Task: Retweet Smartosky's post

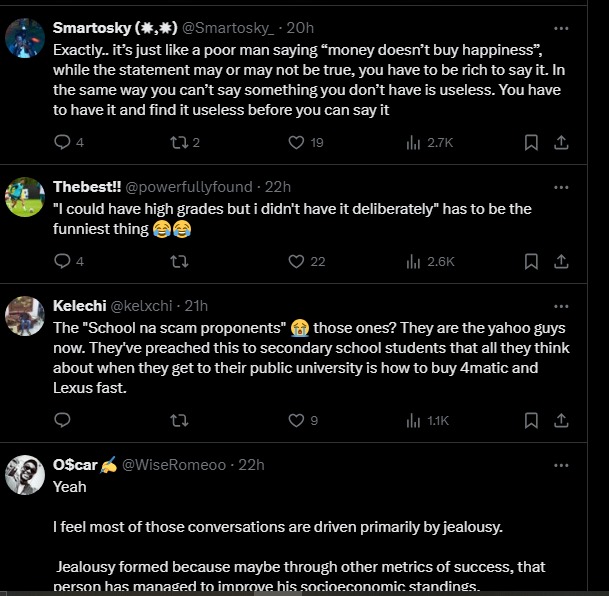Action: [179, 143]
